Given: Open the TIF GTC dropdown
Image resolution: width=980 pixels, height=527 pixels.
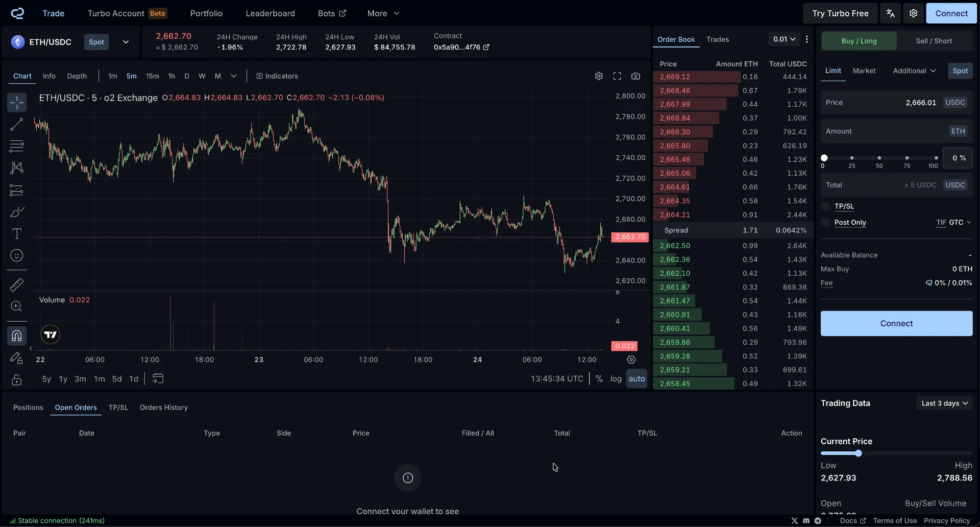Looking at the screenshot, I should [x=953, y=223].
